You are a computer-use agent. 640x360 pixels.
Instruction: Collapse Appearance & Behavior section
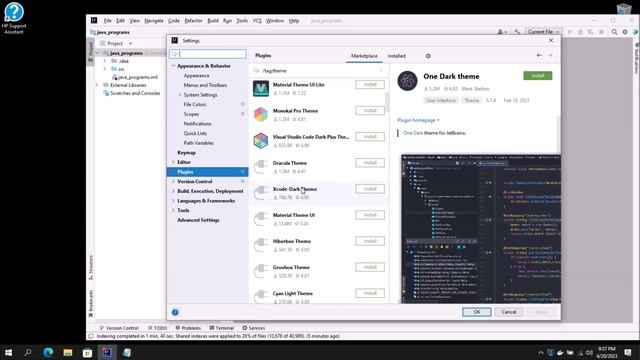click(173, 66)
